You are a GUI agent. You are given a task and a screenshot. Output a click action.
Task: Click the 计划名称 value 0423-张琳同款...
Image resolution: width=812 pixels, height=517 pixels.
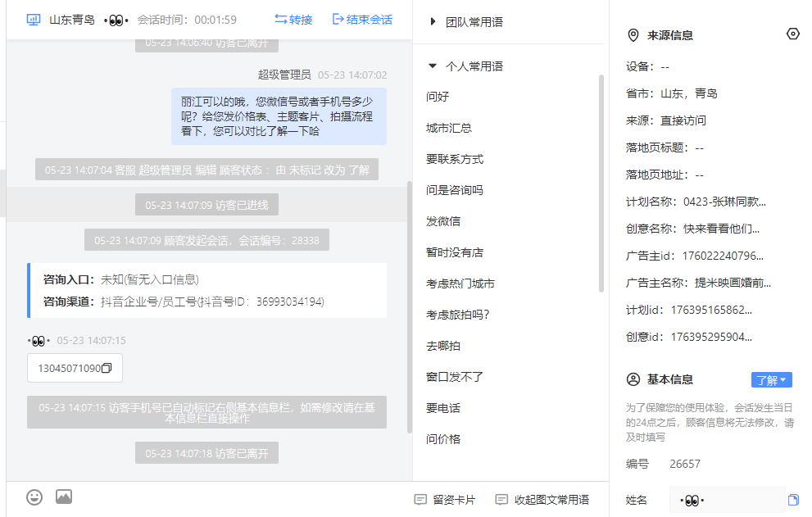click(x=724, y=202)
